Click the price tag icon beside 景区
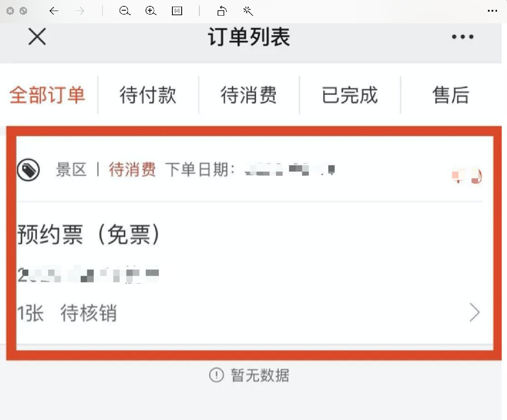This screenshot has width=507, height=420. click(x=28, y=170)
